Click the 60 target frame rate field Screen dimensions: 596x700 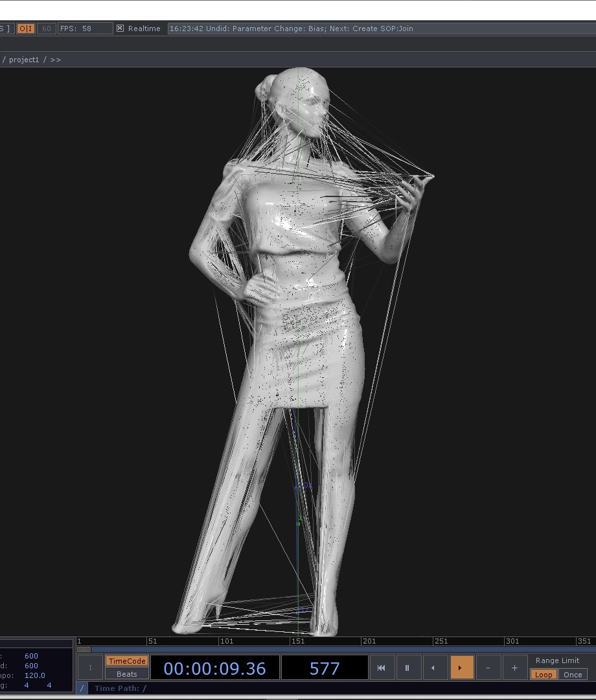tap(47, 29)
